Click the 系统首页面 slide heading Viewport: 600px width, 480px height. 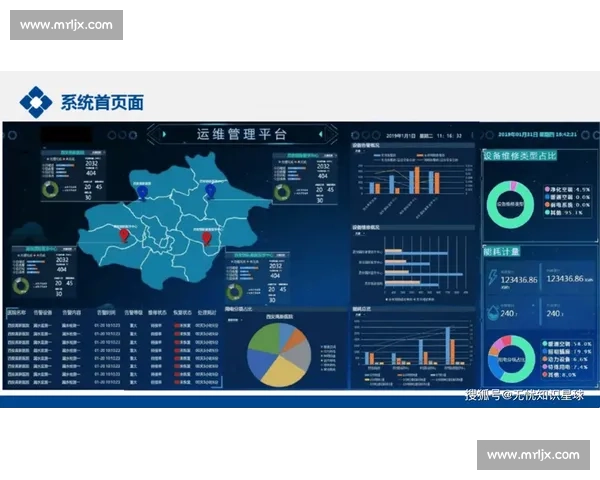pos(102,102)
